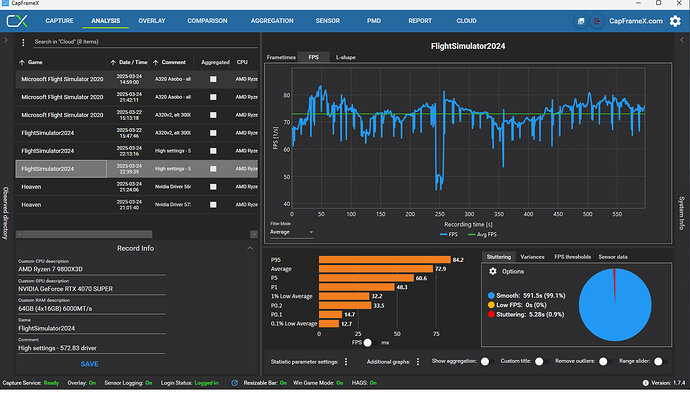Open the Stuttering options gear icon
The width and height of the screenshot is (690, 394).
click(x=492, y=272)
